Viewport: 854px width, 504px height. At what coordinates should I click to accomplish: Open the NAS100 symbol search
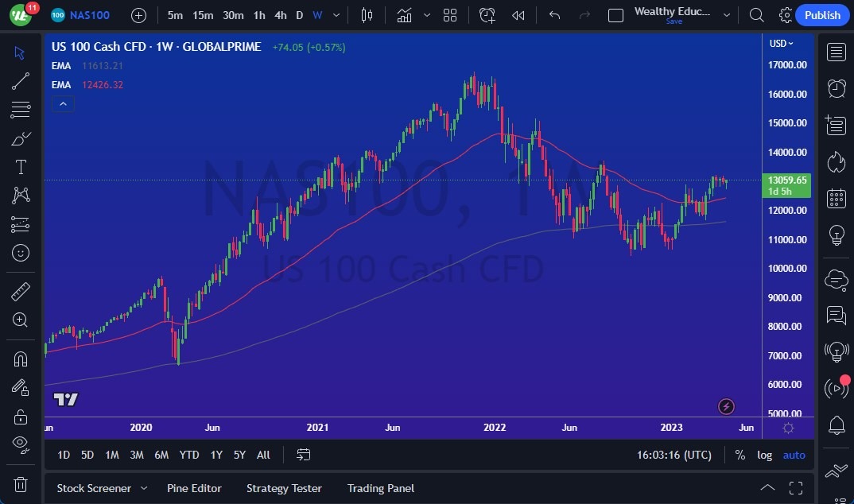(x=80, y=15)
